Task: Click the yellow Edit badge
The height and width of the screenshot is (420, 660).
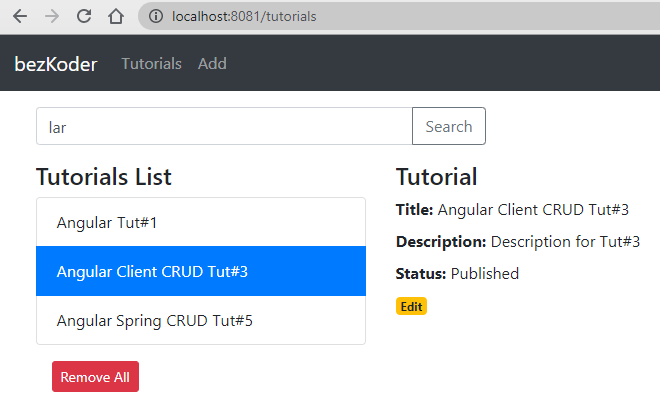Action: [x=411, y=306]
